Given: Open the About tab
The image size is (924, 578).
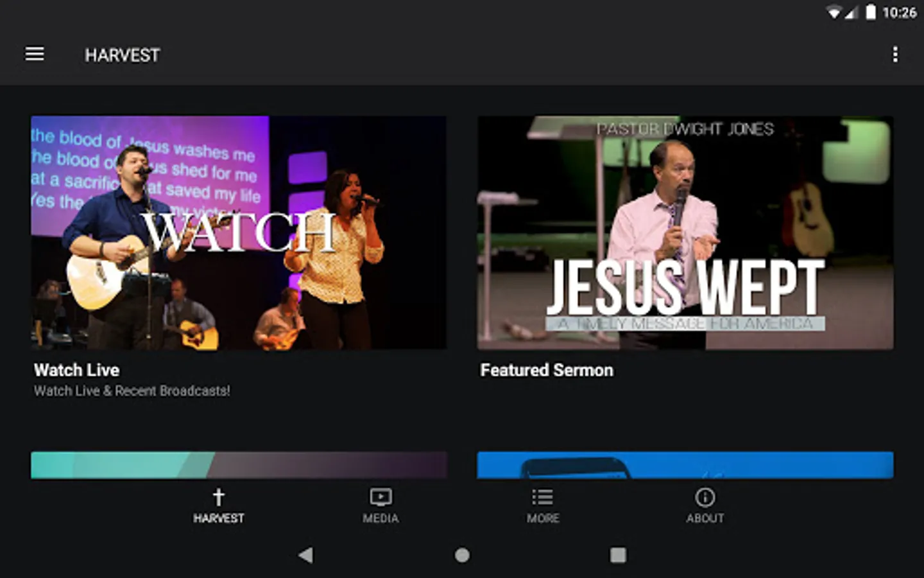Looking at the screenshot, I should click(x=705, y=506).
